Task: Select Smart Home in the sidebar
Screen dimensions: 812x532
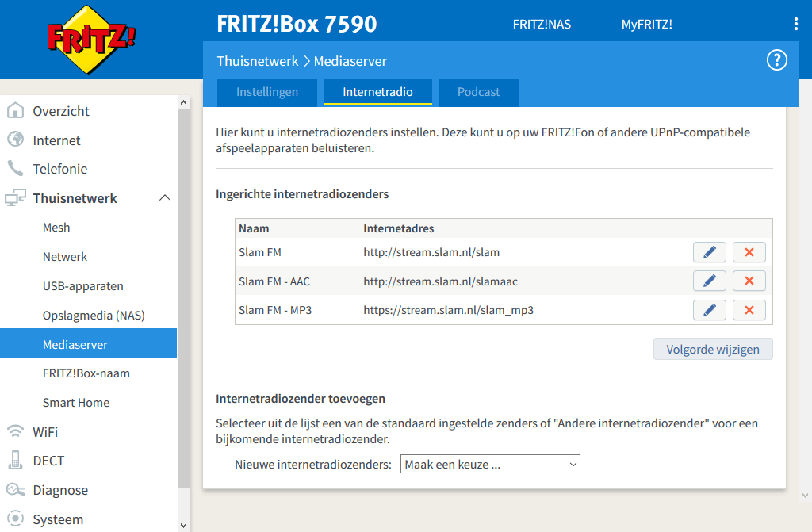Action: tap(76, 403)
